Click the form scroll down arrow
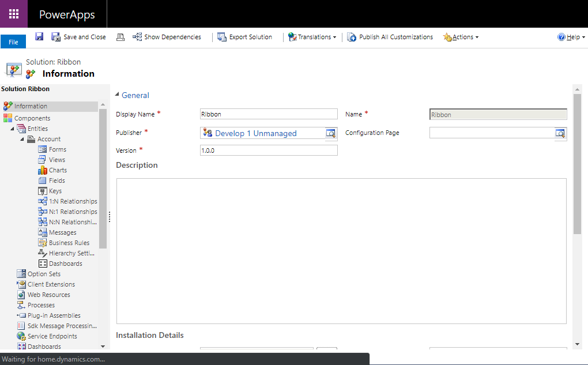This screenshot has height=365, width=588. click(577, 344)
